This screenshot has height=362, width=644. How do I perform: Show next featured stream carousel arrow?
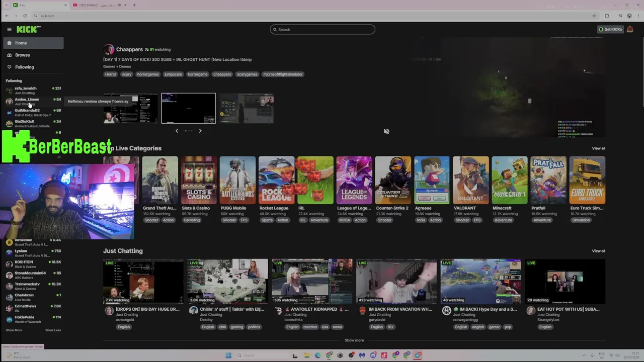(x=200, y=131)
